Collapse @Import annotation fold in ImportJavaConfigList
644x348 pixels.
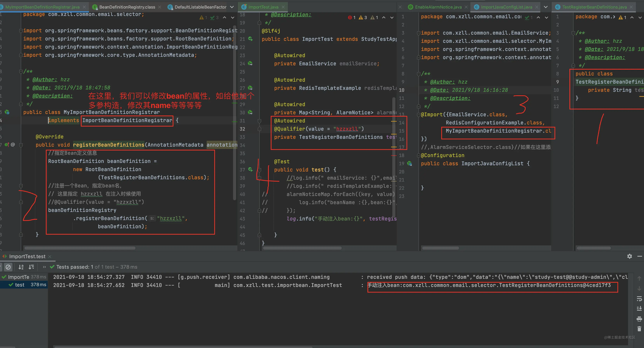(x=418, y=115)
